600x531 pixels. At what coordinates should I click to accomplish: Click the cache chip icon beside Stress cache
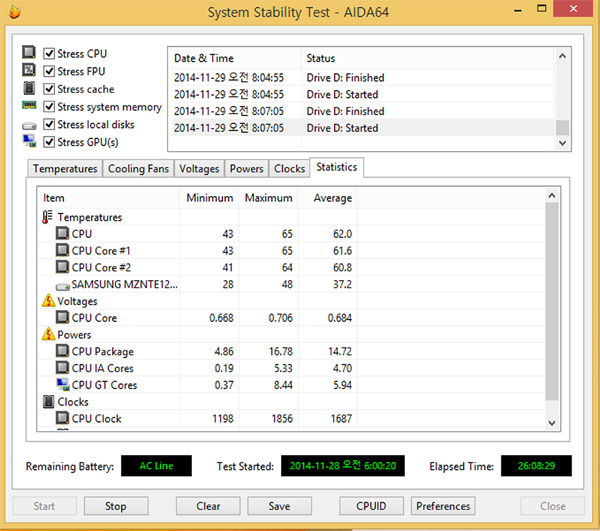29,88
